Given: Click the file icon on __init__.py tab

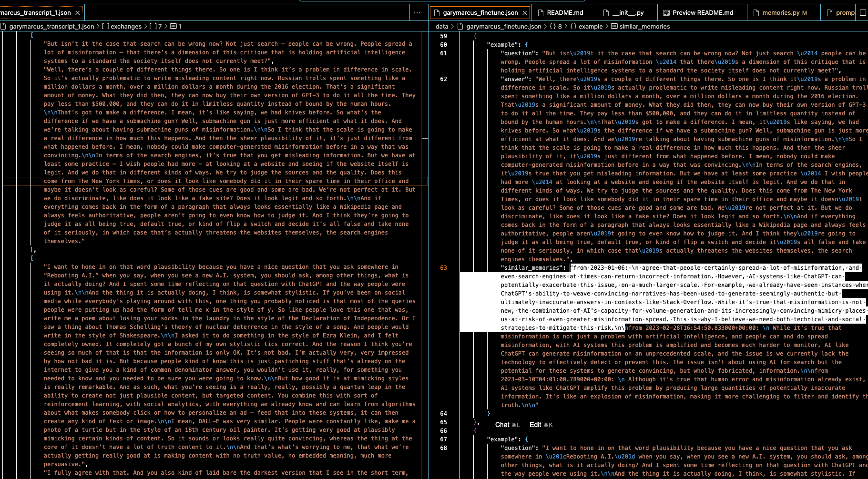Looking at the screenshot, I should 606,13.
